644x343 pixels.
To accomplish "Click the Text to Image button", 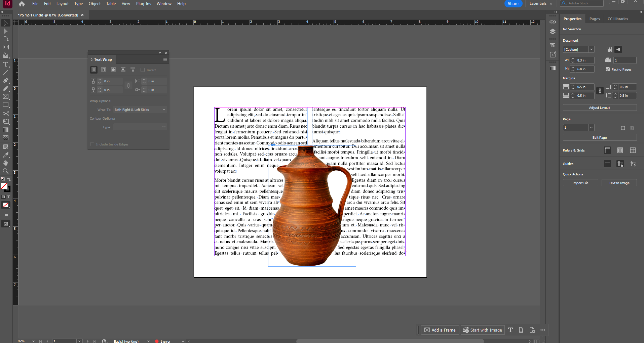I will (x=619, y=183).
